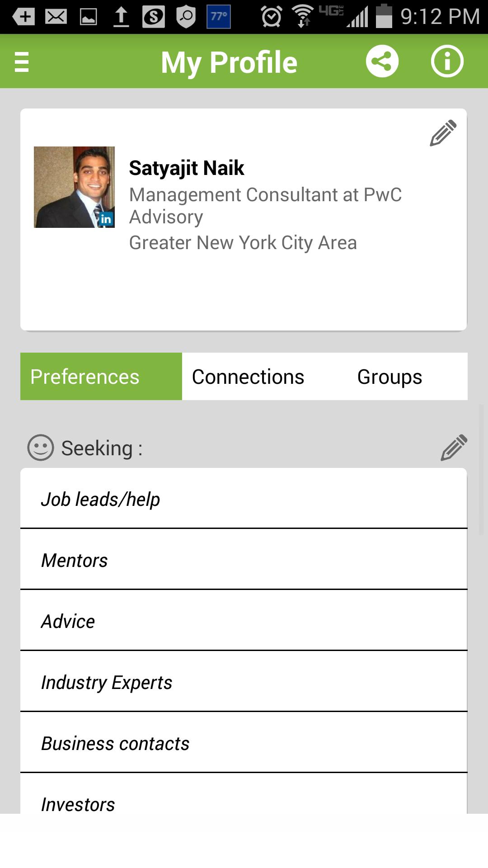The height and width of the screenshot is (868, 488).
Task: Edit the Seeking list with pencil icon
Action: (x=454, y=448)
